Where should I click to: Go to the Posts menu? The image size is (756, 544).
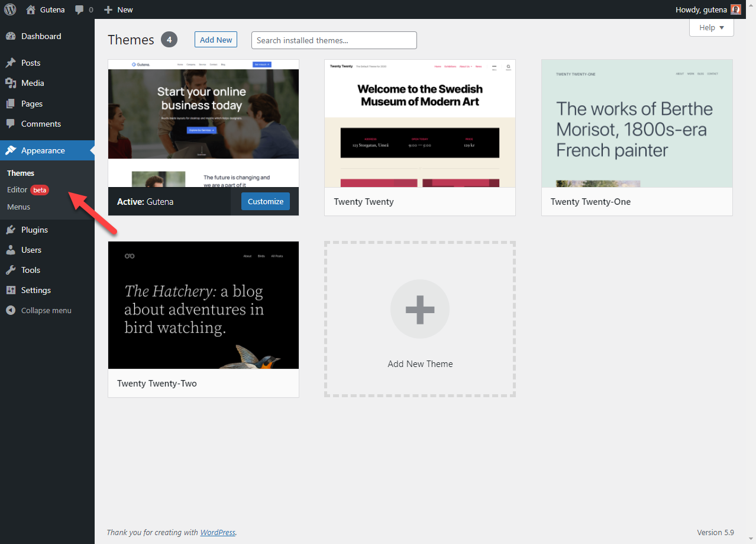47,63
